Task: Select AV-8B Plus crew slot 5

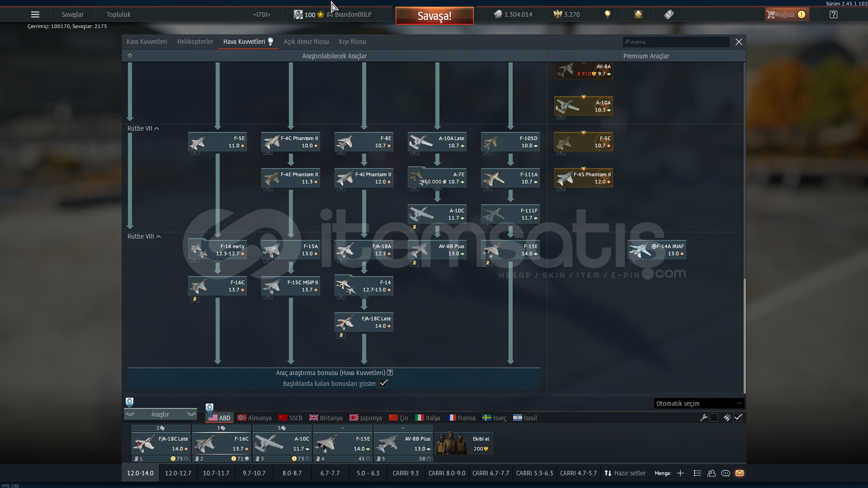Action: [403, 443]
